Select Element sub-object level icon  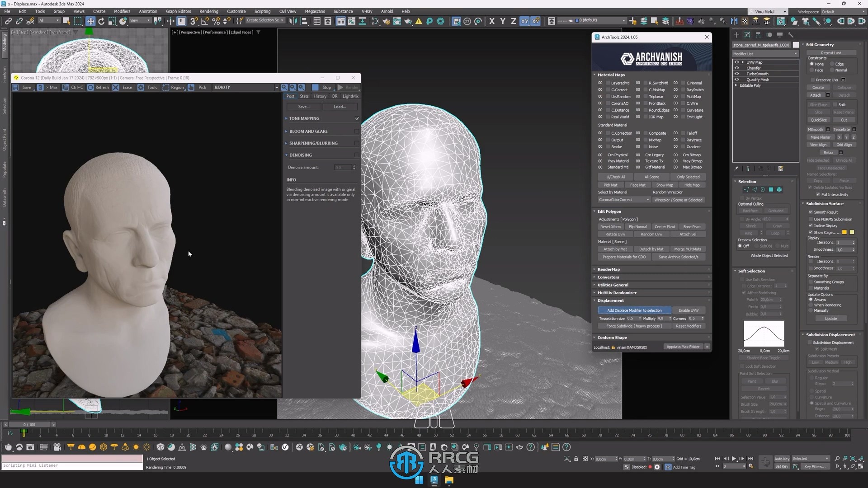[x=779, y=190]
